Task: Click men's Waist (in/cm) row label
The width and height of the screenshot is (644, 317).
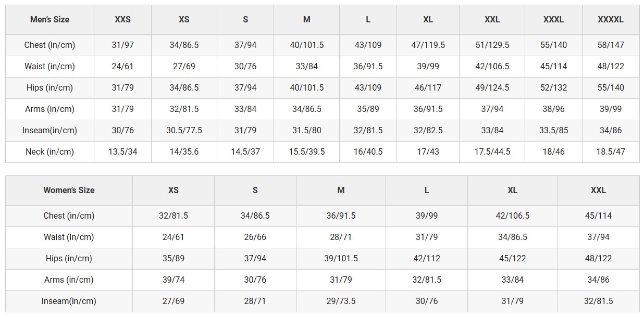Action: (x=49, y=67)
